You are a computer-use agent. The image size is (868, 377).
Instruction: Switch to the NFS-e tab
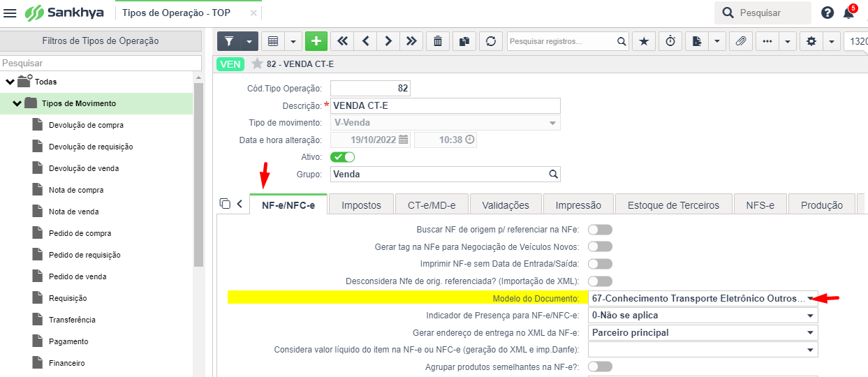point(760,205)
